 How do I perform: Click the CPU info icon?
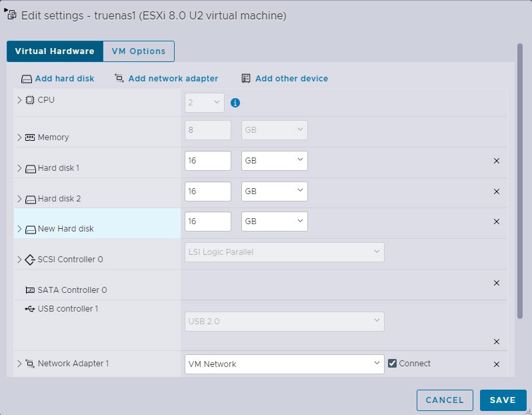click(235, 103)
